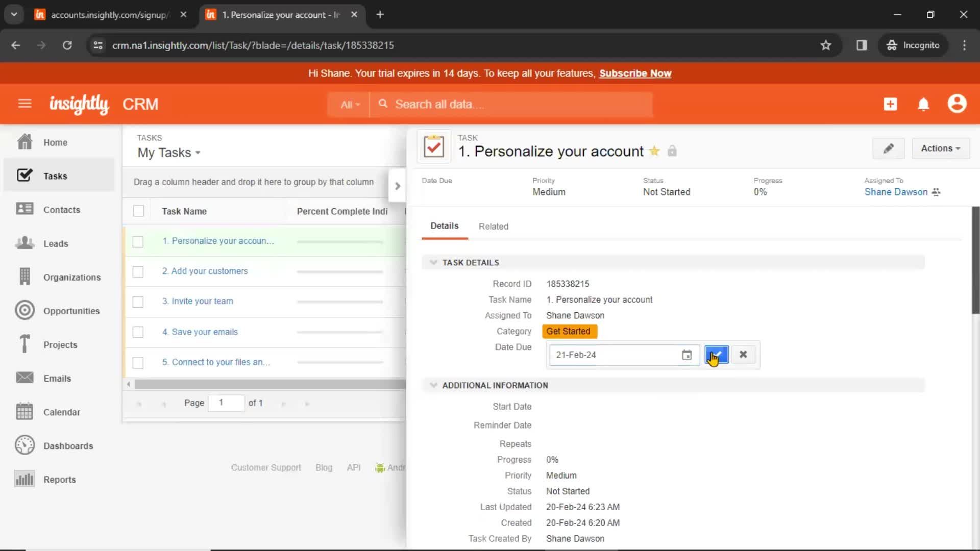980x551 pixels.
Task: Click the Leads people icon
Action: [24, 243]
